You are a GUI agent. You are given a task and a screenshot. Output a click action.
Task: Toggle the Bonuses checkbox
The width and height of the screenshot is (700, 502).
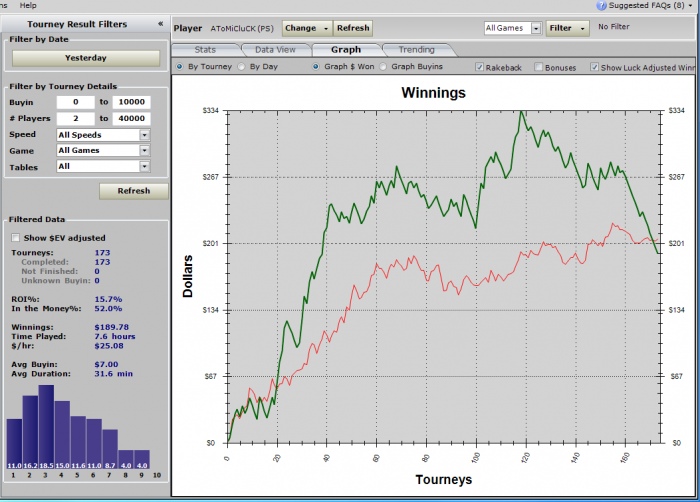point(539,67)
